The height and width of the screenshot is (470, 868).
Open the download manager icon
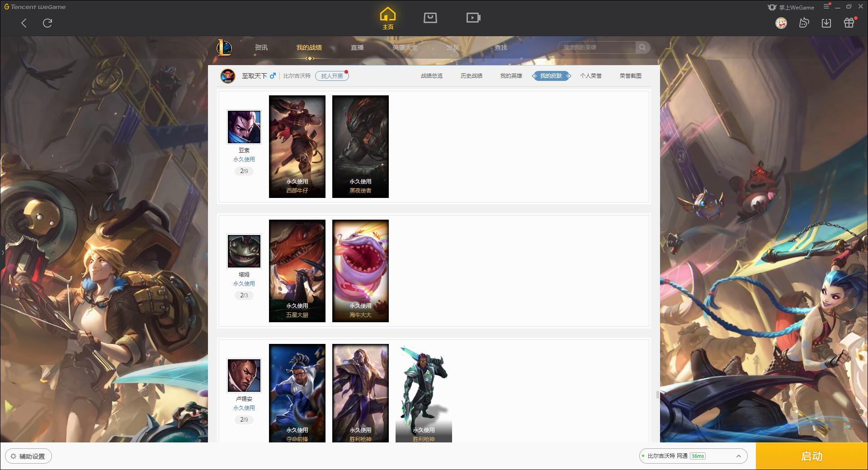(x=826, y=23)
